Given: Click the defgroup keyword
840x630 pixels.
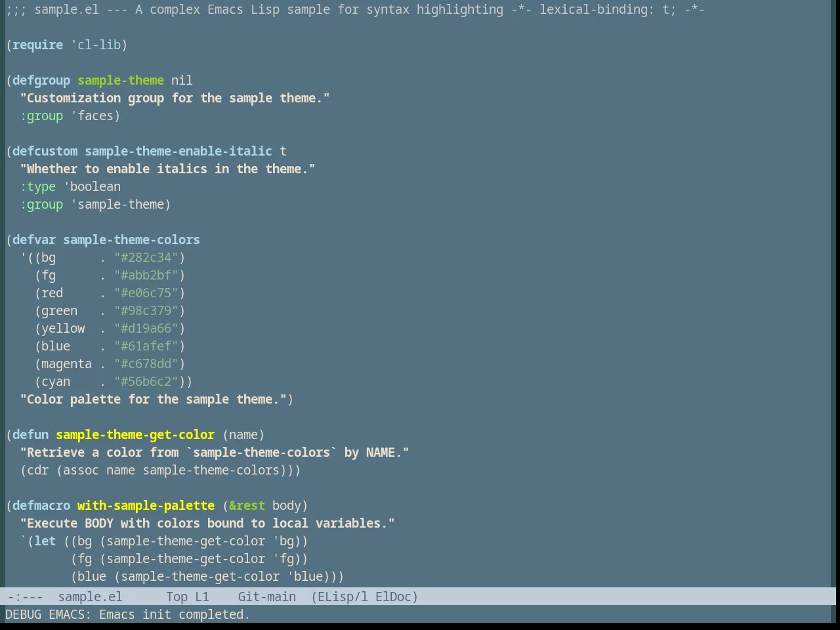Looking at the screenshot, I should click(41, 80).
